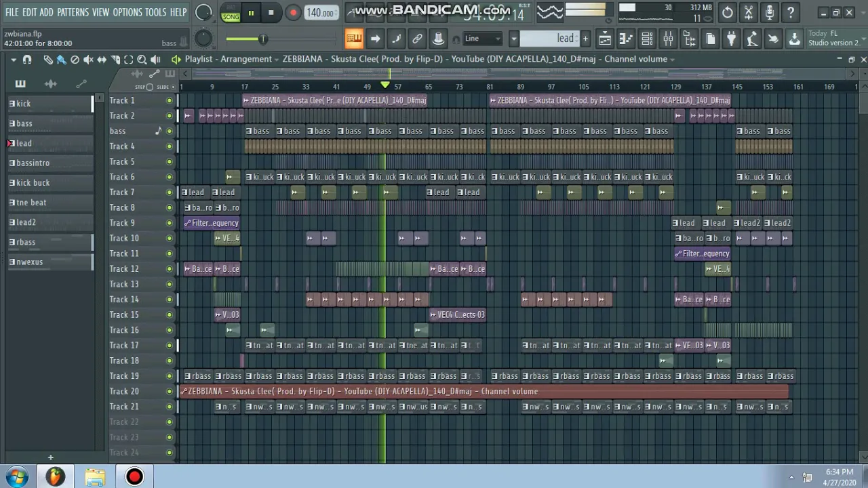Open the pattern selector dropdown arrow
This screenshot has width=868, height=488.
[x=514, y=39]
